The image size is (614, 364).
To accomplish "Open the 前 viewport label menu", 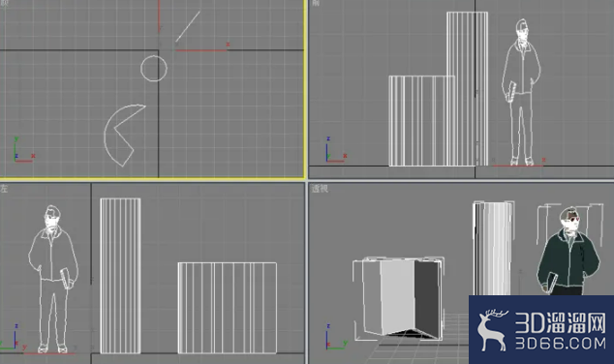I will (315, 3).
